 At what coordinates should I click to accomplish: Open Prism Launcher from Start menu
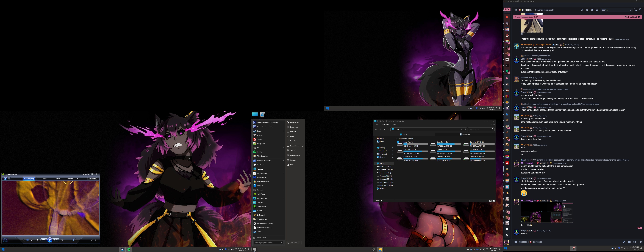coord(268,156)
